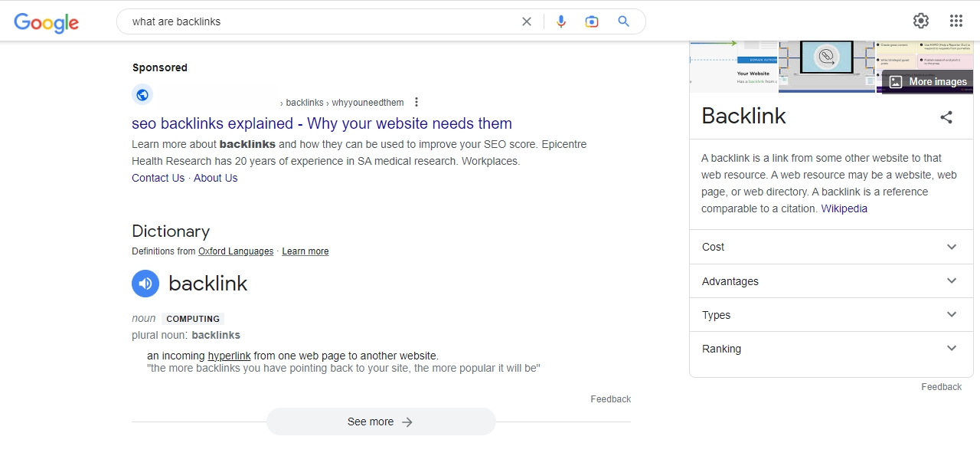Click the search magnifier icon

[623, 21]
